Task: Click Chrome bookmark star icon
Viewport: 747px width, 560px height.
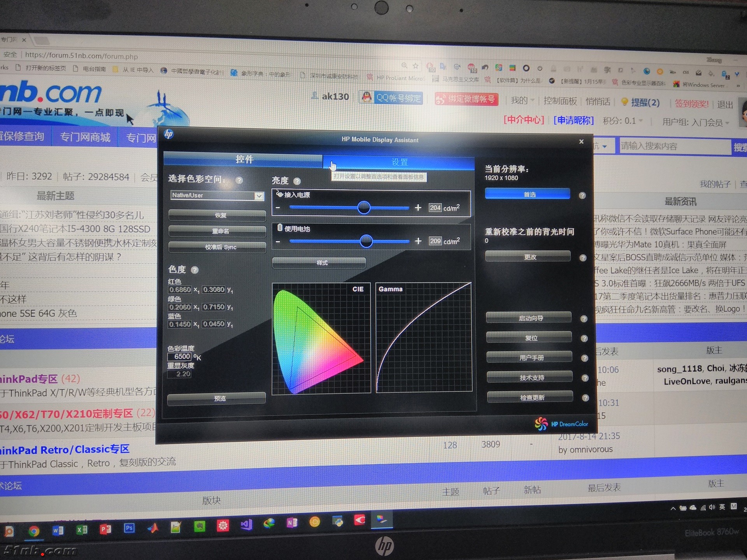Action: pyautogui.click(x=416, y=66)
